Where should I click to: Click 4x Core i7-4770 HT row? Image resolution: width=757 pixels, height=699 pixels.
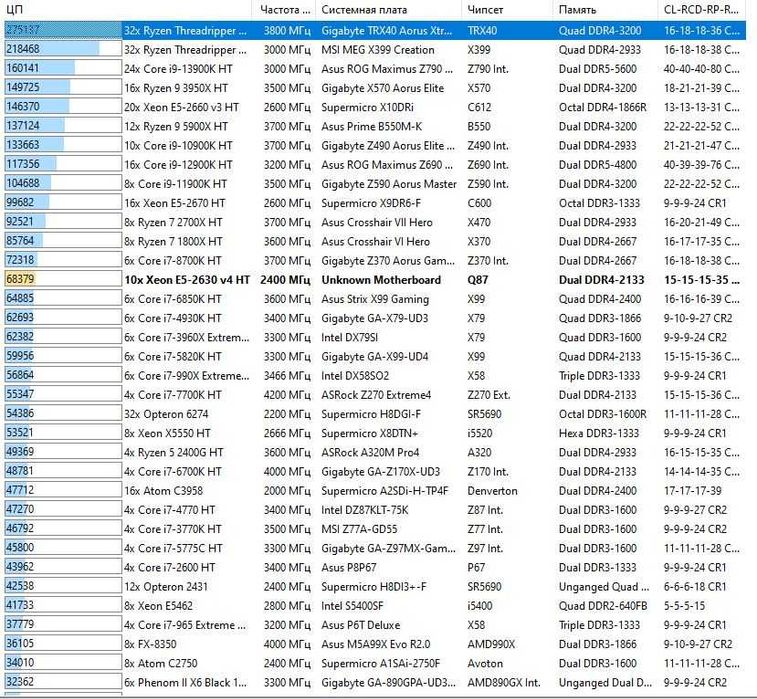coord(375,510)
